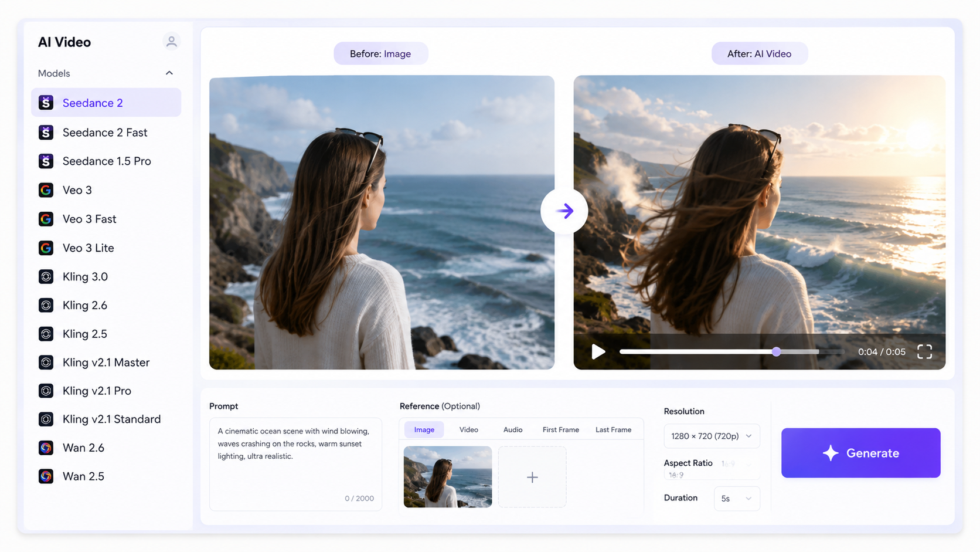Open the Resolution 1280 × 720 dropdown

click(x=712, y=436)
